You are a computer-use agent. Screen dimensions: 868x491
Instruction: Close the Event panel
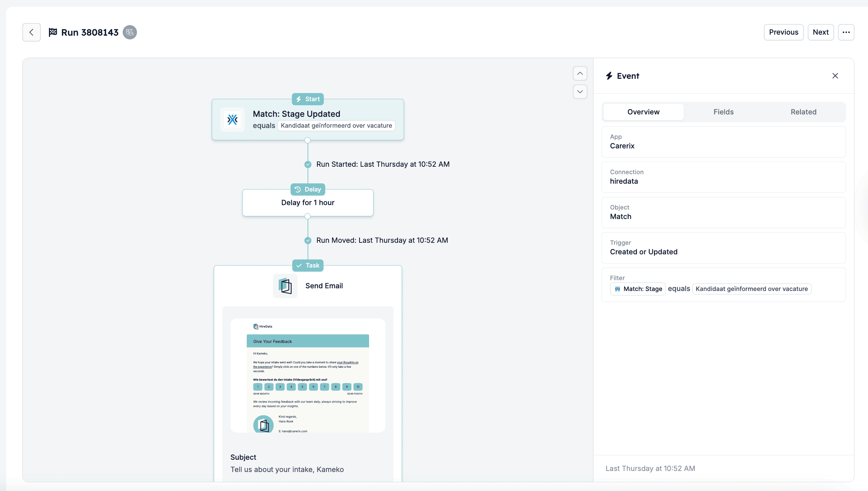[835, 76]
